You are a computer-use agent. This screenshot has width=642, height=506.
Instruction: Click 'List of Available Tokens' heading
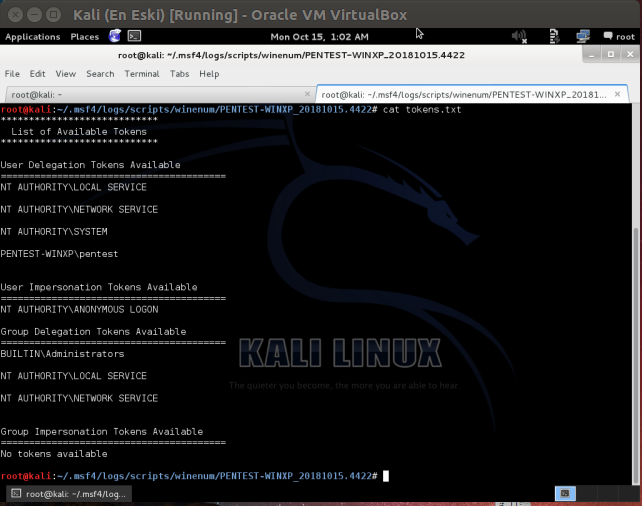79,131
